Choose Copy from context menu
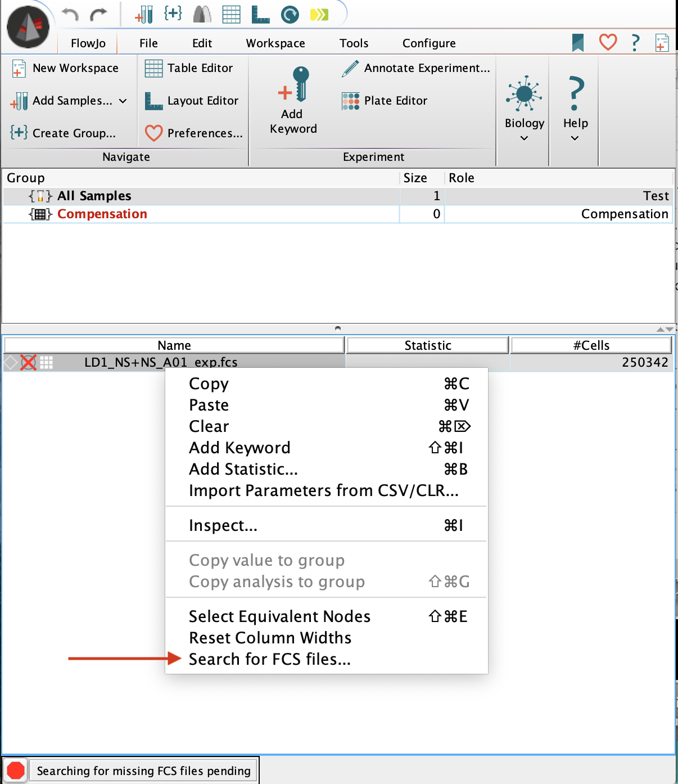 point(327,384)
